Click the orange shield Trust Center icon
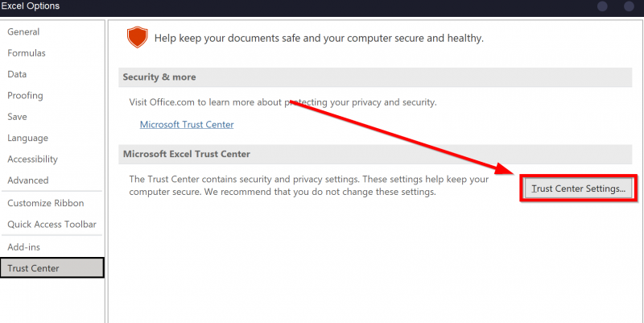Image resolution: width=644 pixels, height=323 pixels. click(138, 38)
